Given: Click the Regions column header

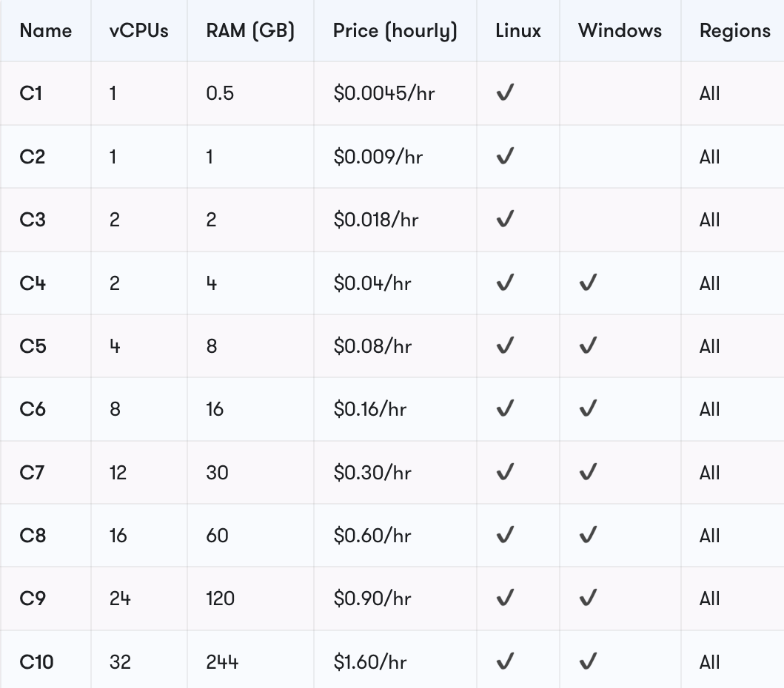Looking at the screenshot, I should point(735,31).
